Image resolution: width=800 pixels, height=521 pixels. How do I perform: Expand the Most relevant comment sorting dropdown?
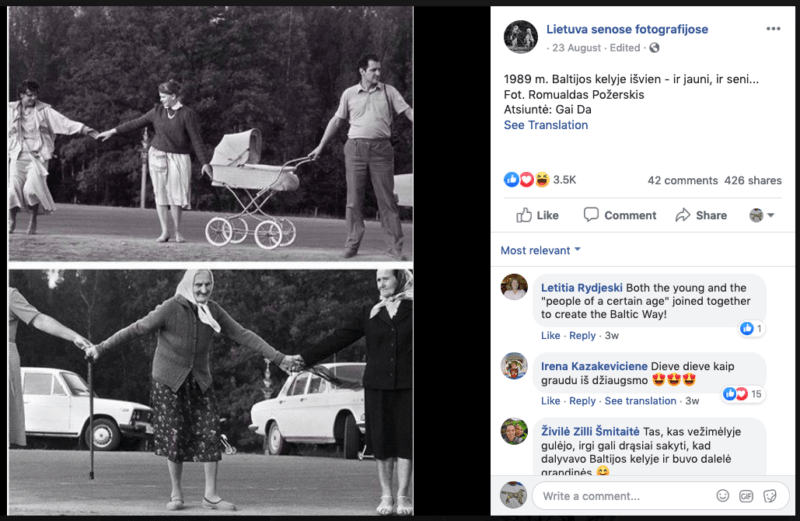coord(541,250)
